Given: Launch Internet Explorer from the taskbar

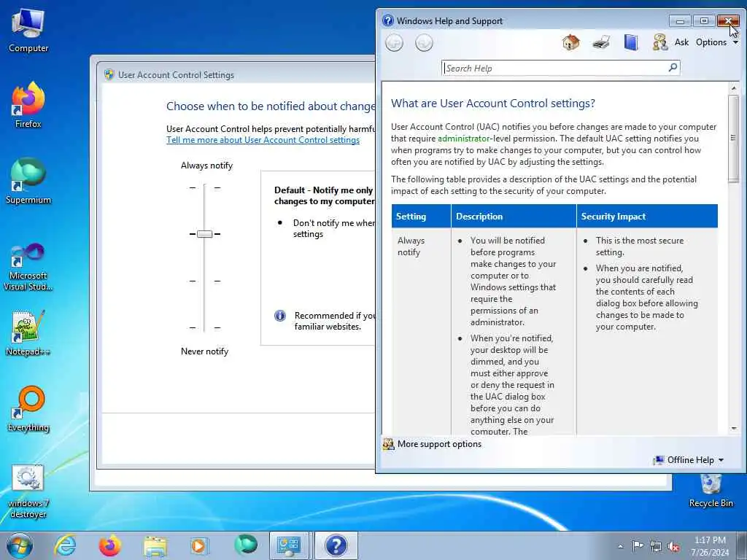Looking at the screenshot, I should click(x=65, y=545).
